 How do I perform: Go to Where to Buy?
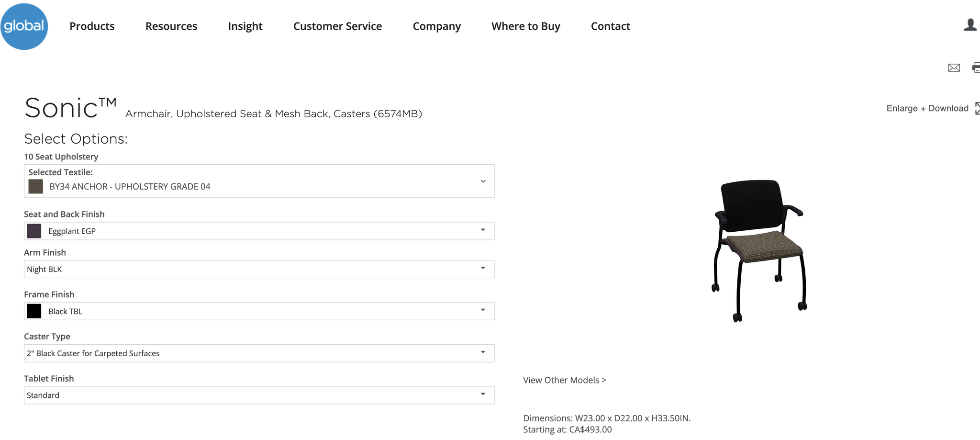[x=526, y=26]
